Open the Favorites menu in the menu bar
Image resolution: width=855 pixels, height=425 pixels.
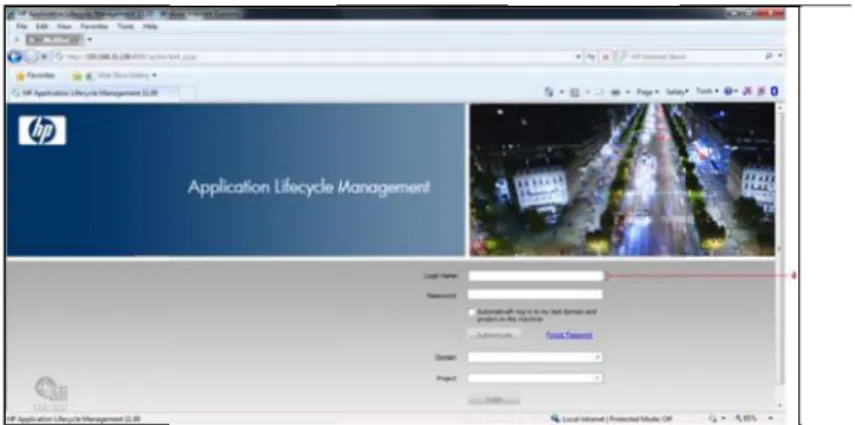(x=94, y=26)
